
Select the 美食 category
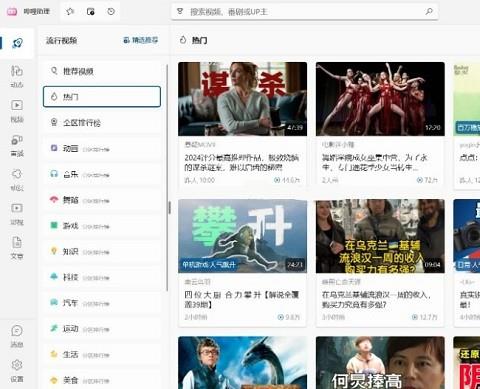102,380
